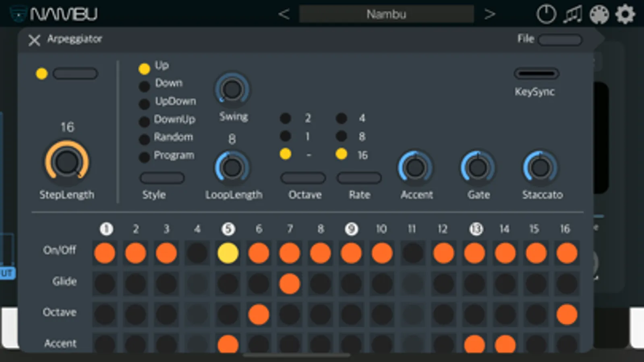Viewport: 644px width, 362px height.
Task: Click the Swing knob
Action: pos(232,89)
